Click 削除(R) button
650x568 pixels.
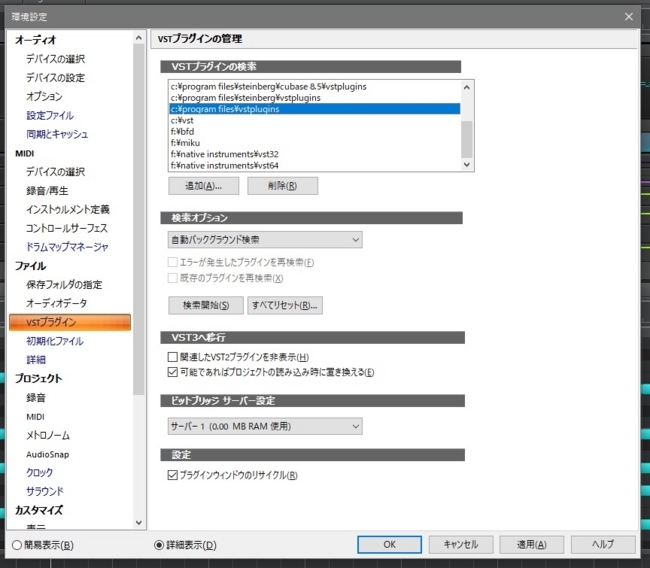283,186
